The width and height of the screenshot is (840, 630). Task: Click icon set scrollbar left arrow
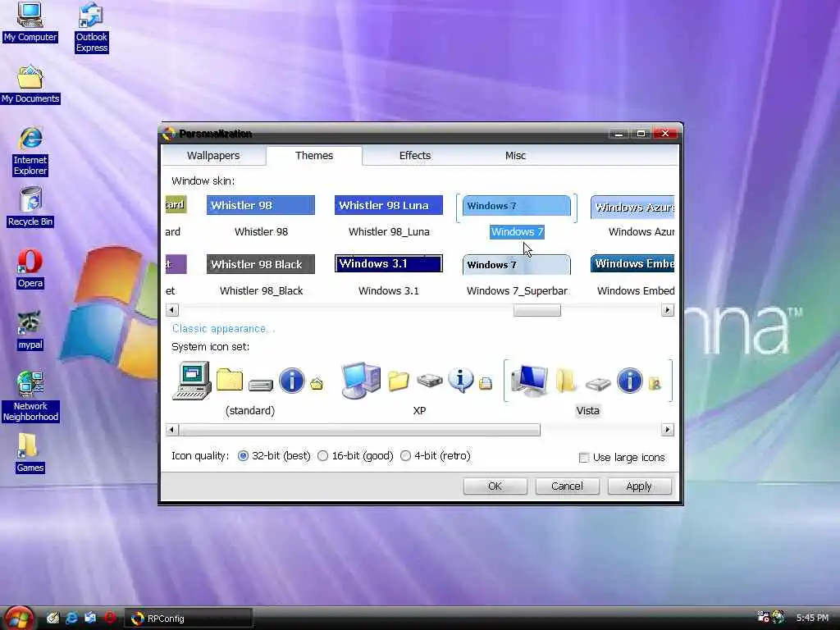(x=172, y=430)
